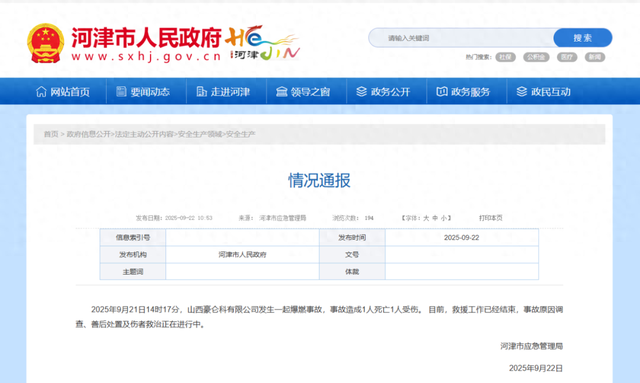
Task: Focus the keyword search input field
Action: click(x=461, y=38)
